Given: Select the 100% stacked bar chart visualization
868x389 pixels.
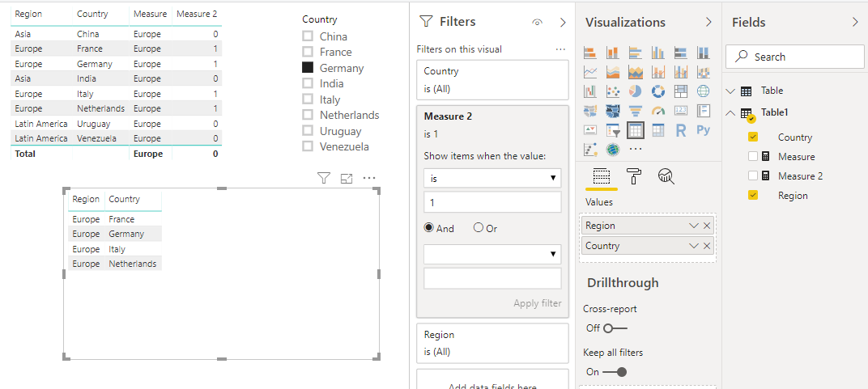Looking at the screenshot, I should [x=680, y=53].
